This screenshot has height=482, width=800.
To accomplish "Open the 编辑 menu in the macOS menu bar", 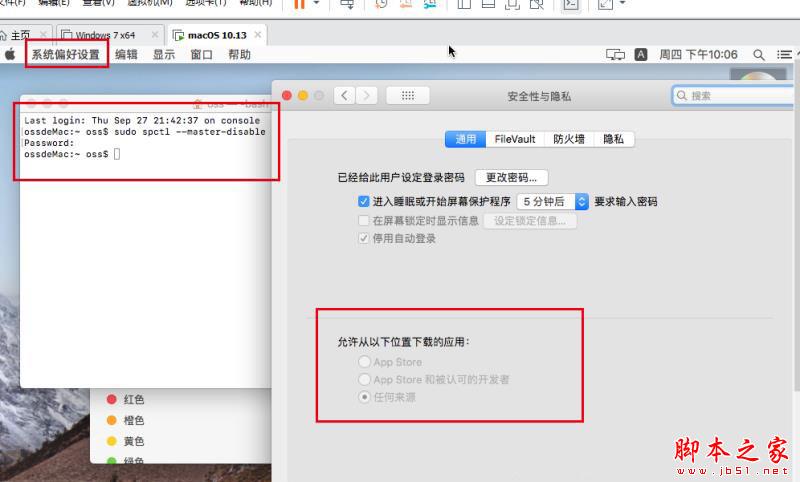I will pos(126,55).
